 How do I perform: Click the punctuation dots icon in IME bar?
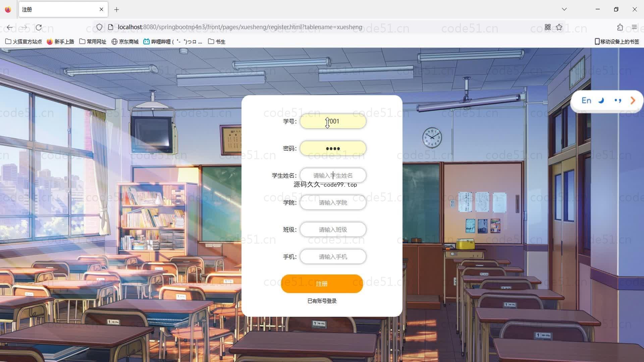click(x=618, y=101)
